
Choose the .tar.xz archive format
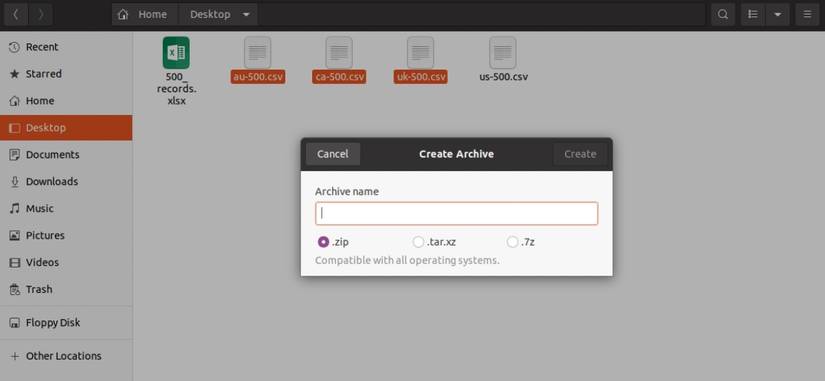(x=434, y=242)
